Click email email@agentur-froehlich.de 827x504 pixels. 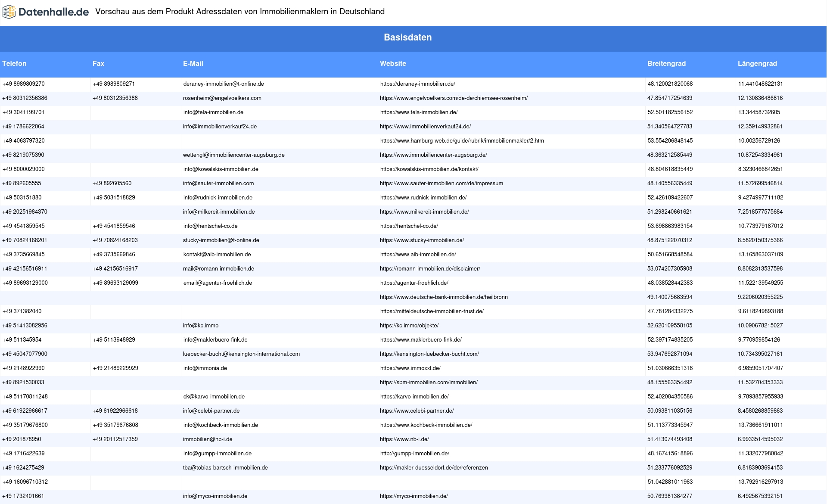click(x=218, y=283)
